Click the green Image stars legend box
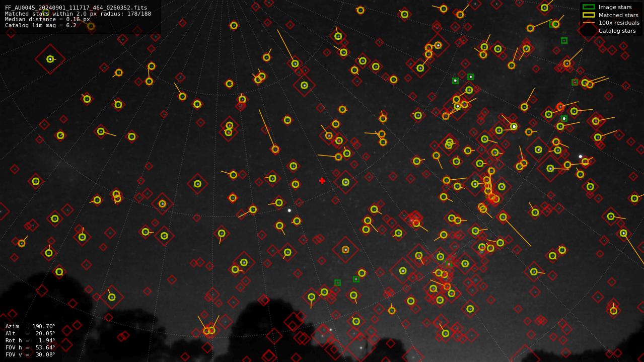The height and width of the screenshot is (362, 644). click(589, 7)
